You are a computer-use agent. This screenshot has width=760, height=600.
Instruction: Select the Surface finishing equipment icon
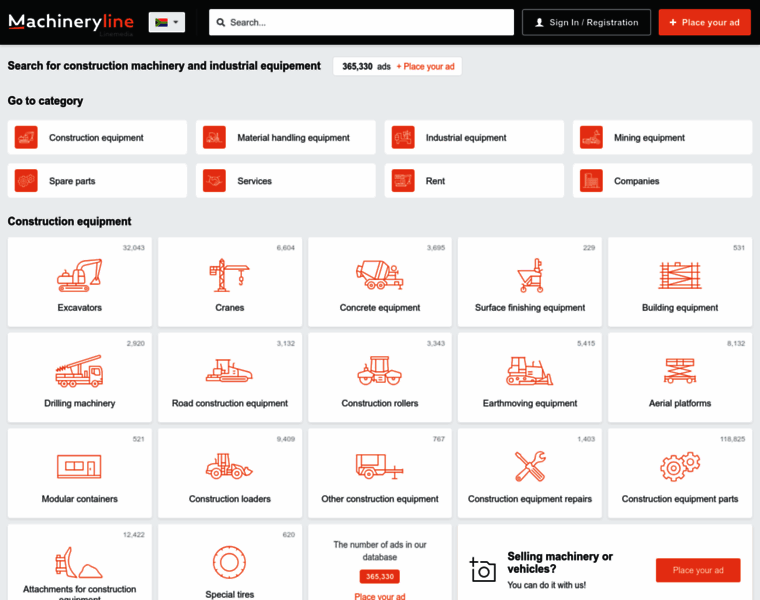pos(530,275)
